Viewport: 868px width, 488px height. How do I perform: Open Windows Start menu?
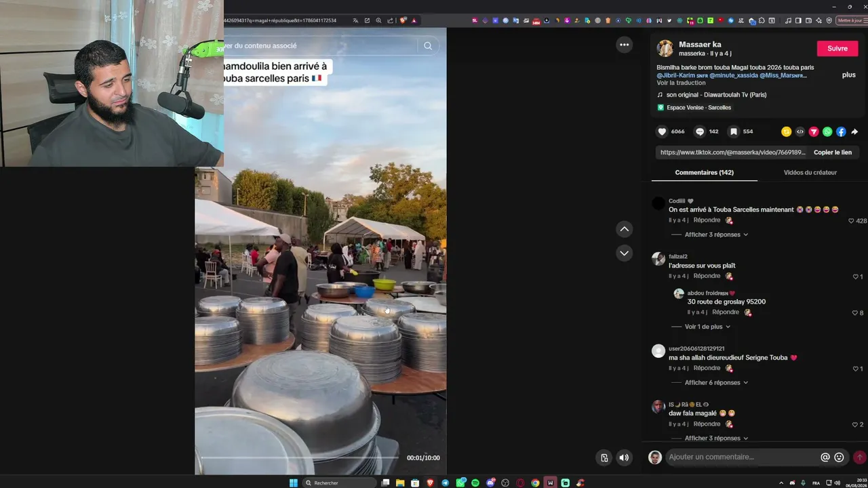(294, 483)
